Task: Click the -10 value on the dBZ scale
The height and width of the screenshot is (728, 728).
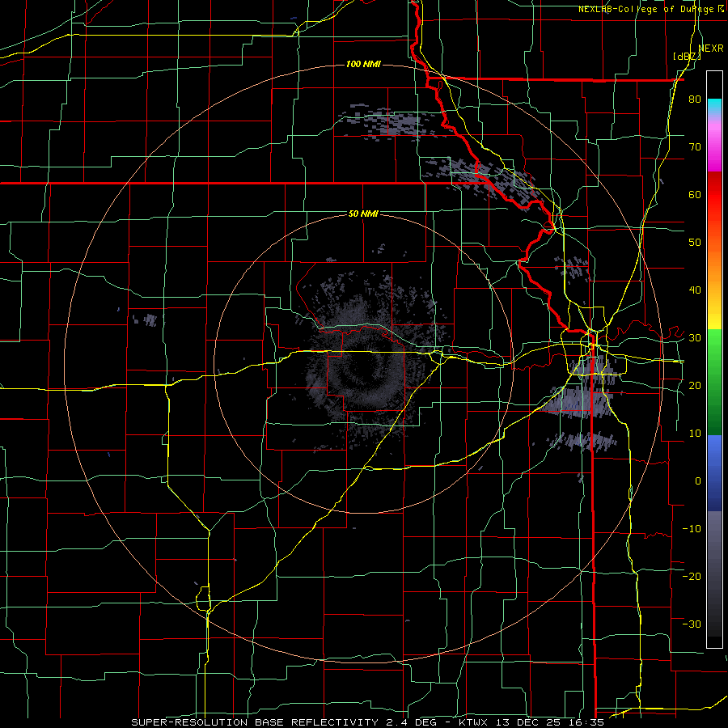Action: 692,528
